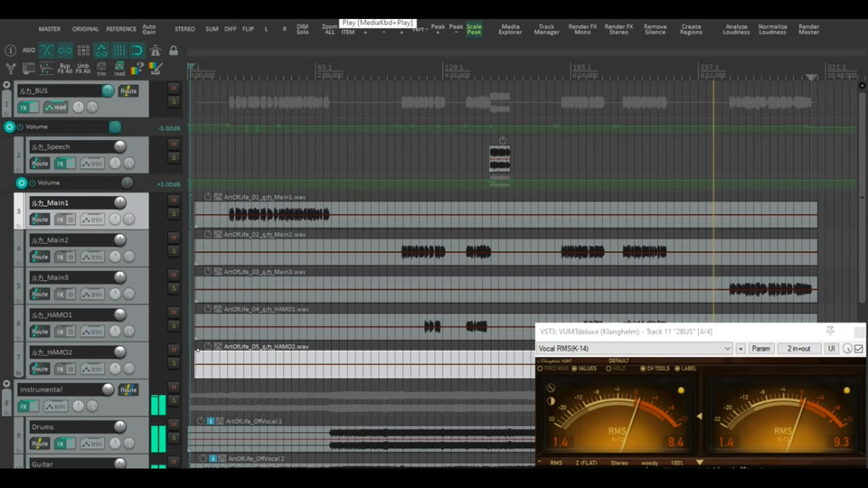Open Route for ルカ_BUS track
Image resolution: width=868 pixels, height=488 pixels.
(x=128, y=90)
